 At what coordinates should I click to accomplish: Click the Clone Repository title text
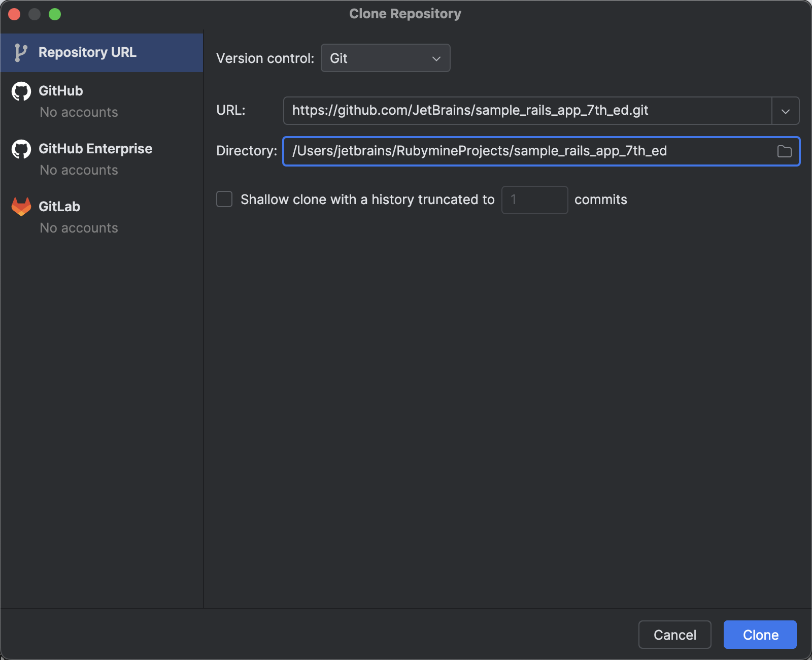click(x=405, y=14)
